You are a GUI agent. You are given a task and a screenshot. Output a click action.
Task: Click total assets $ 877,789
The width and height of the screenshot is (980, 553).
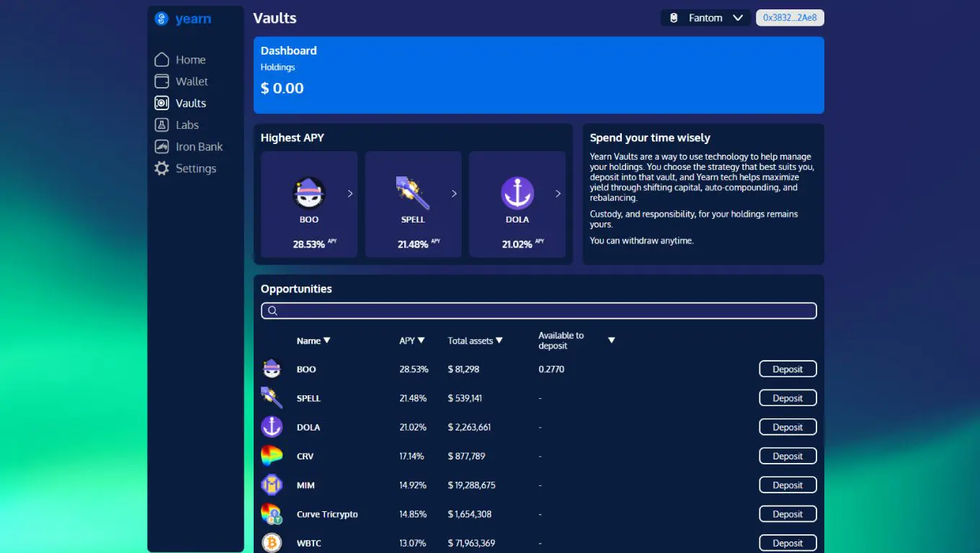tap(466, 456)
